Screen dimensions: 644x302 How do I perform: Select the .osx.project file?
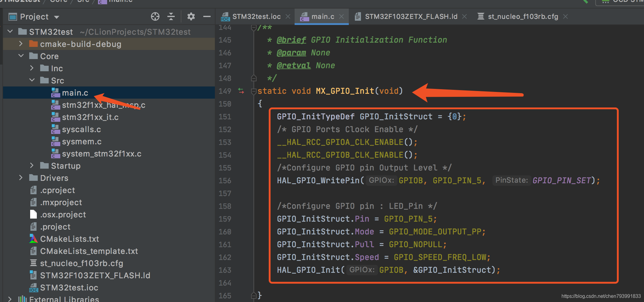63,215
